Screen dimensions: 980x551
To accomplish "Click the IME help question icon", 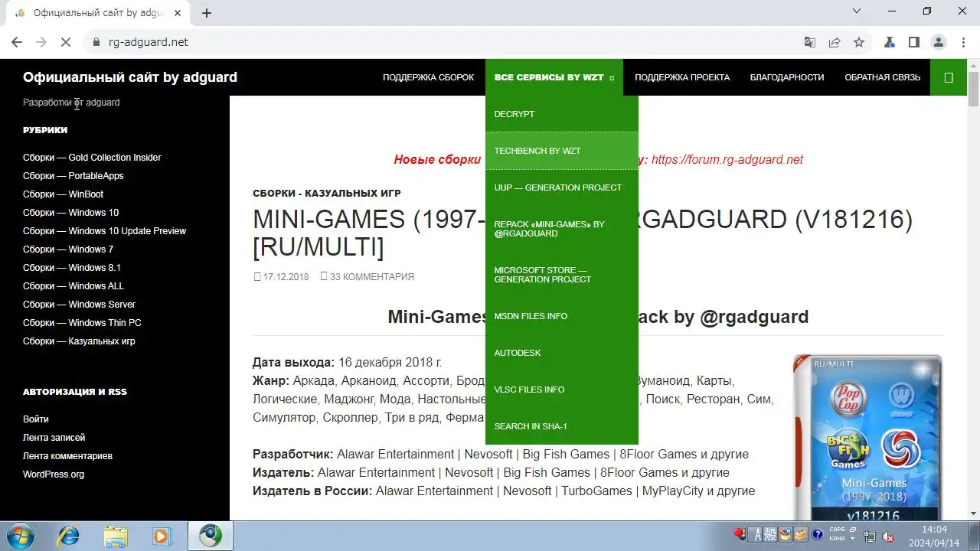I will tap(817, 534).
